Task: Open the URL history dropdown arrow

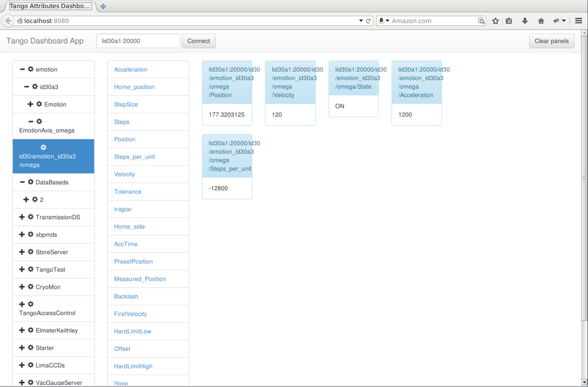Action: 361,21
